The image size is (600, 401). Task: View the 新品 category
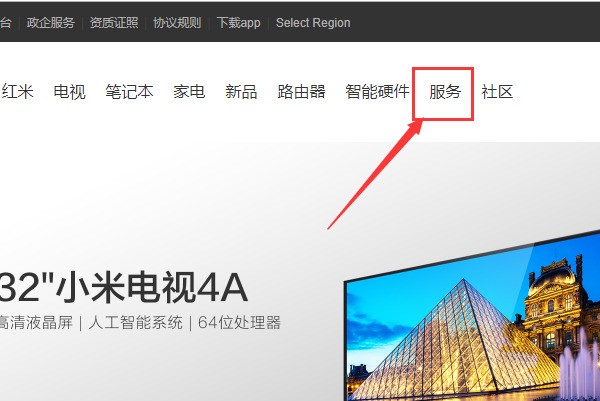pos(241,92)
